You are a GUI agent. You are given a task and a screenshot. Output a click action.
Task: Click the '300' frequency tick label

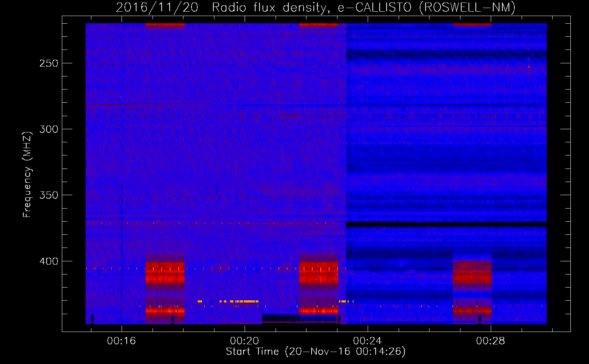point(49,129)
